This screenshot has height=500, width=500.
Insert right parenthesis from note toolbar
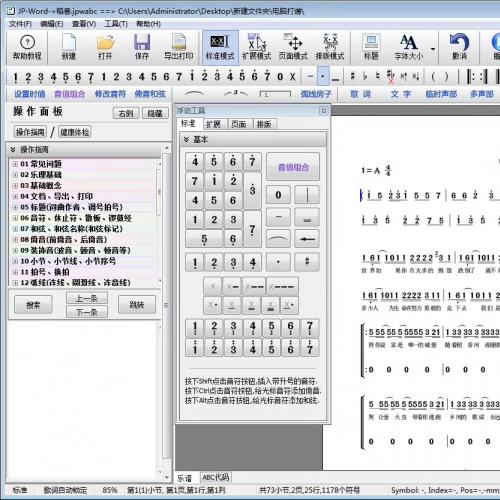[x=446, y=77]
